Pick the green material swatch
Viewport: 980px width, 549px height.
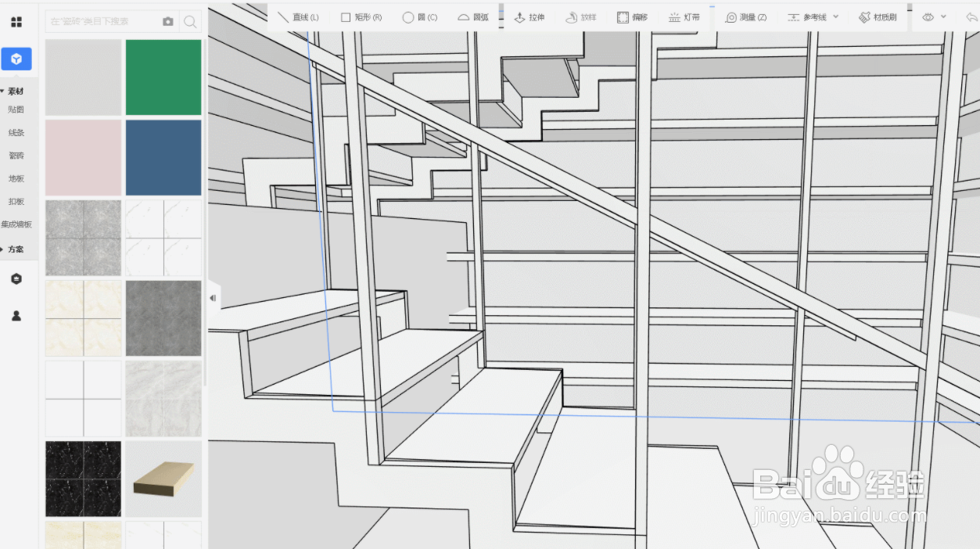pos(163,77)
